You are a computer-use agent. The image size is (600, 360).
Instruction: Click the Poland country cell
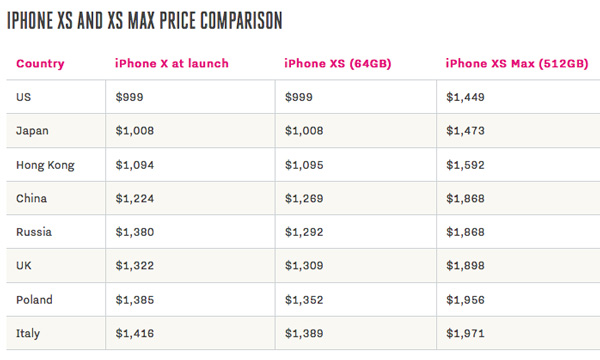click(x=34, y=300)
